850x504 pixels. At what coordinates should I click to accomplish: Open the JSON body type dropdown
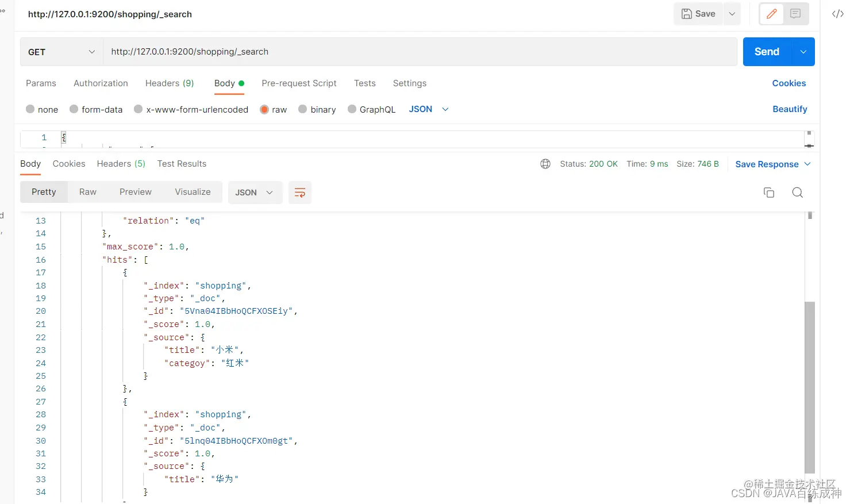click(x=429, y=109)
